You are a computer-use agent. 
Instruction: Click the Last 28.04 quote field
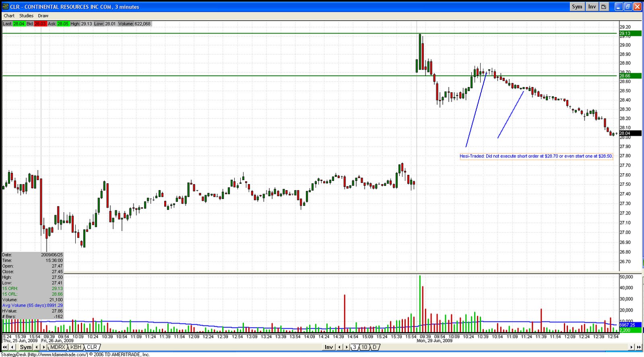tap(14, 24)
